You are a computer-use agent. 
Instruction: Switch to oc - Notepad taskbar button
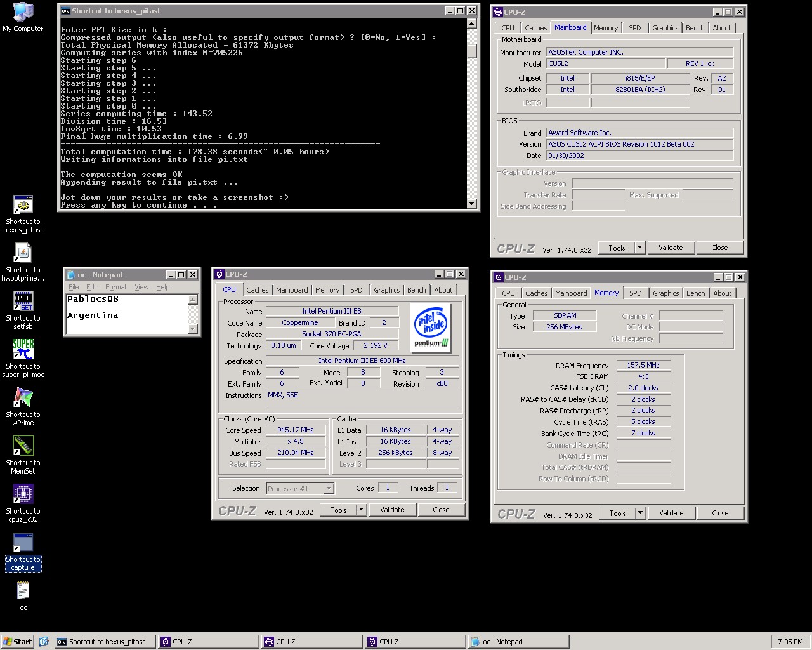click(519, 642)
